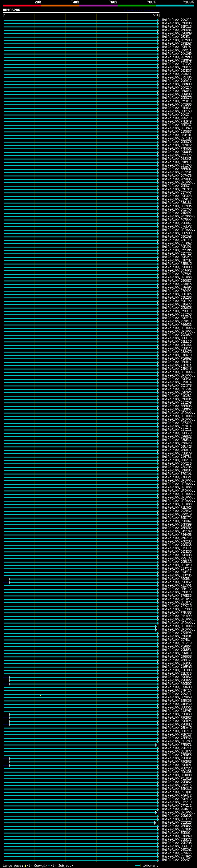
Task: Select the UniRef100_Q86LK2 label
Action: point(177,660)
